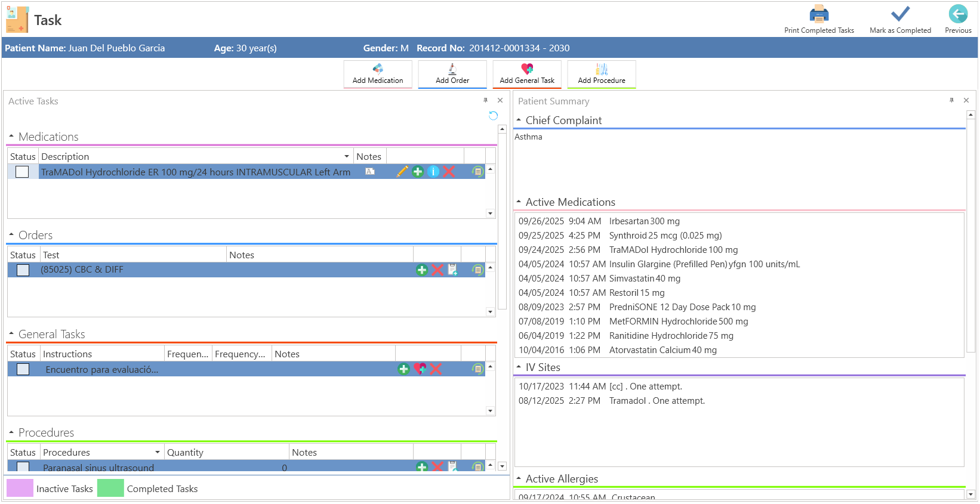Open history icon on Encuentro task row
The height and width of the screenshot is (504, 980).
tap(477, 369)
